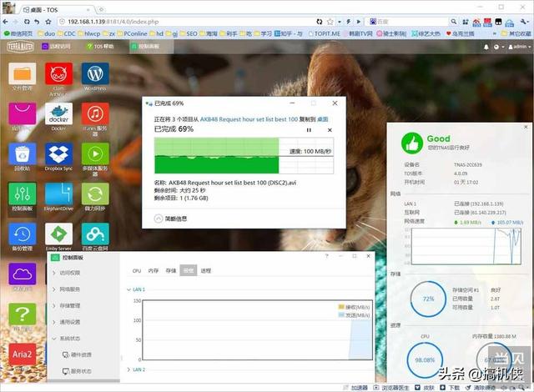The image size is (534, 392).
Task: Open the green question mark help icon
Action: 23,314
